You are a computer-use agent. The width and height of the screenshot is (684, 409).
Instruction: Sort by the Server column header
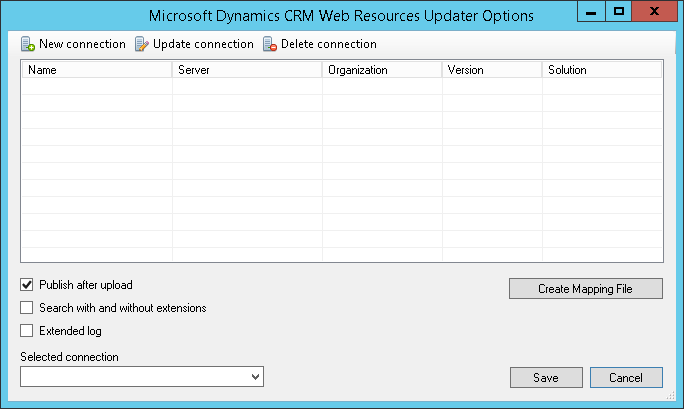coord(247,70)
